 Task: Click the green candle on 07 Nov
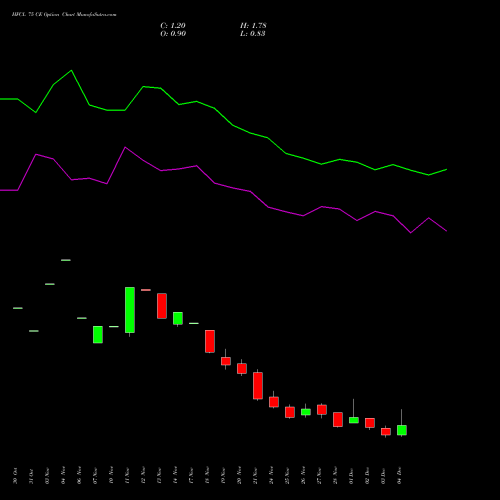[98, 335]
